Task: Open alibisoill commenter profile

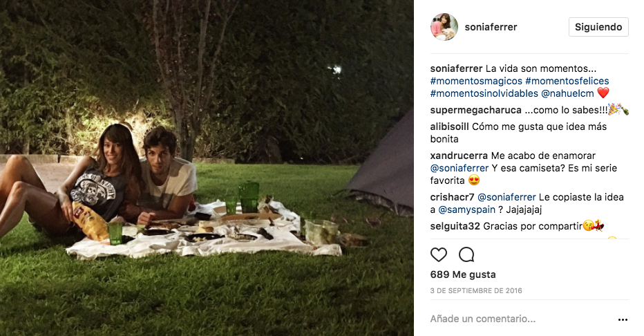Action: pyautogui.click(x=449, y=127)
